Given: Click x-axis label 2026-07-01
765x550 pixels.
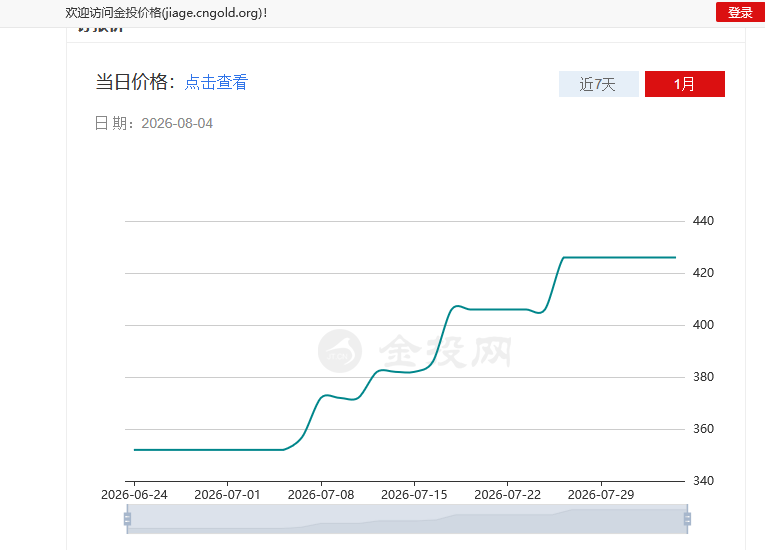Looking at the screenshot, I should 227,495.
